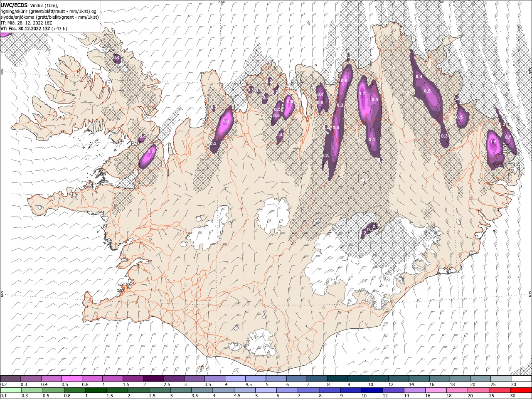Pick the dark teal upper swatch between 8 and 9
The height and width of the screenshot is (399, 532).
coord(337,379)
